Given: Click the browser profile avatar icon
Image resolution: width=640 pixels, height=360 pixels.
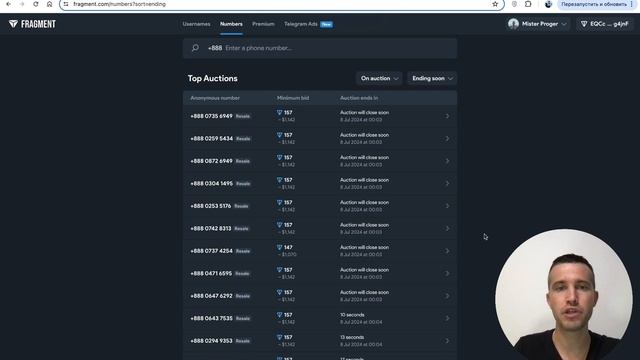Looking at the screenshot, I should [x=548, y=4].
